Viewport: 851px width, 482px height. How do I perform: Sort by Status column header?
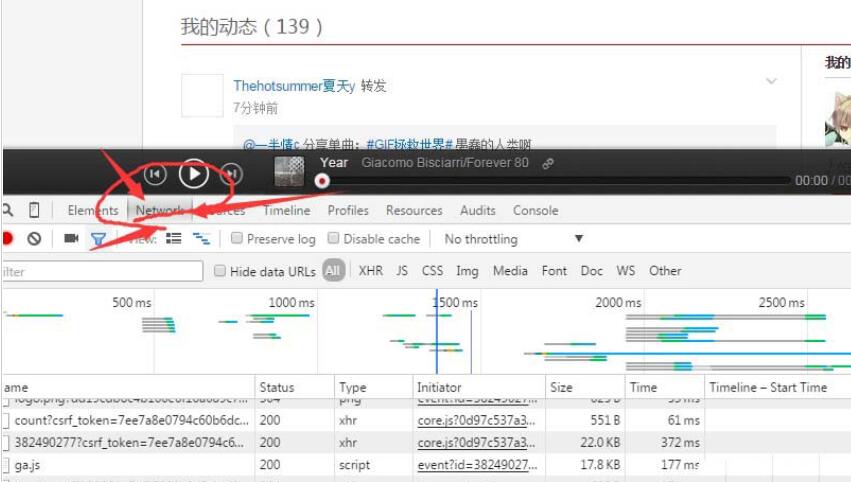(x=294, y=387)
